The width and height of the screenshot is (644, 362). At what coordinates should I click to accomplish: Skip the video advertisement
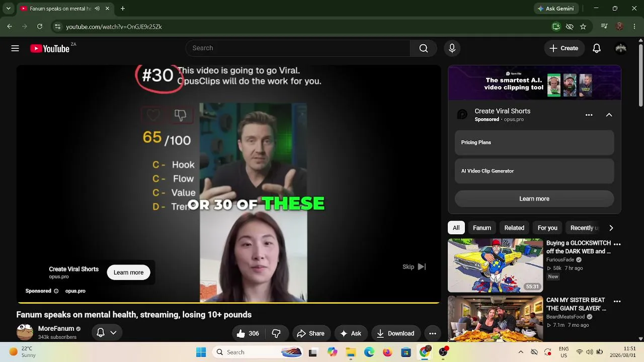[x=414, y=267]
